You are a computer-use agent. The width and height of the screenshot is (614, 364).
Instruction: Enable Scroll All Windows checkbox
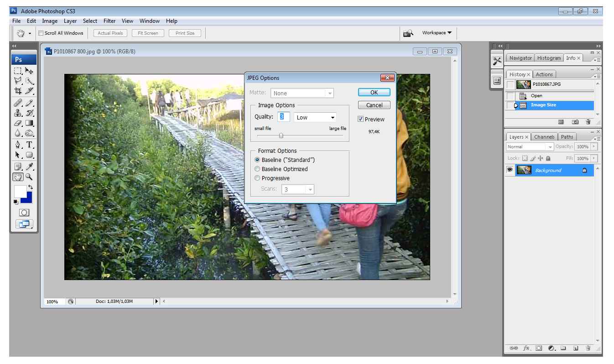pyautogui.click(x=41, y=33)
